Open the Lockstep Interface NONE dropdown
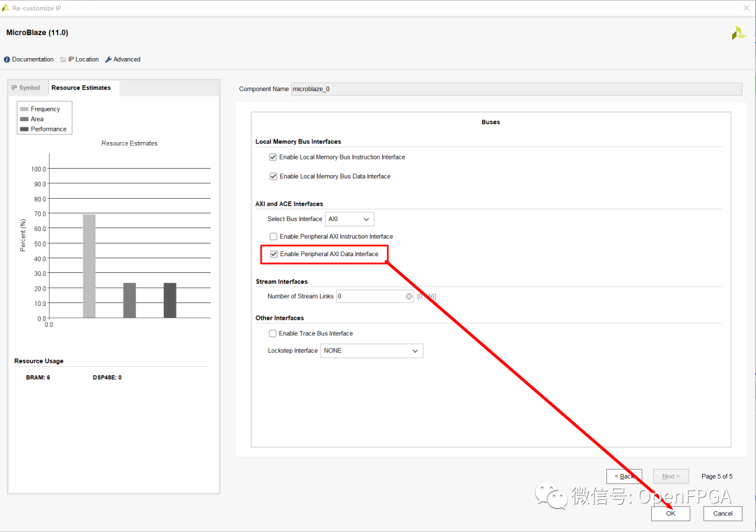The width and height of the screenshot is (756, 532). tap(372, 351)
